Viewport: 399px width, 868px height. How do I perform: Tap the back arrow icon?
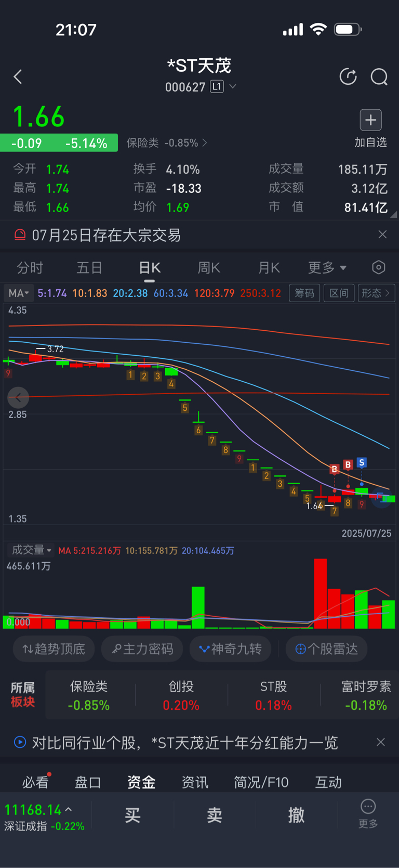18,77
